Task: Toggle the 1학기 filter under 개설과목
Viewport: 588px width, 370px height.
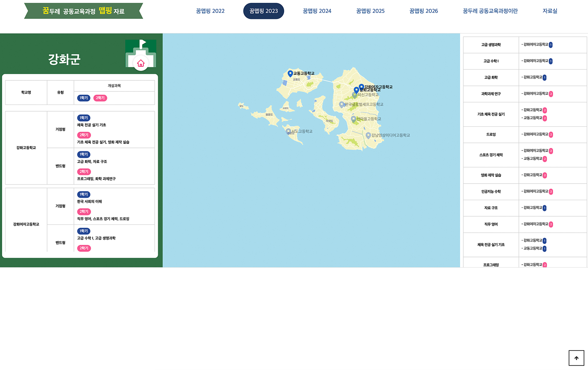Action: (84, 98)
